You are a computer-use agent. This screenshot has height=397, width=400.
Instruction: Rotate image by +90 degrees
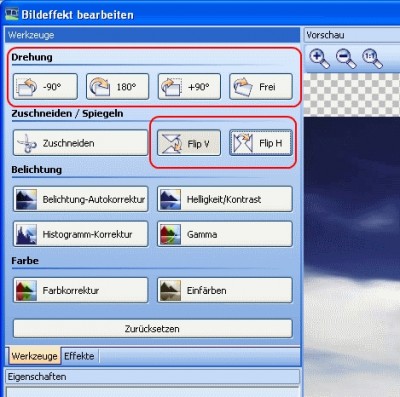click(x=189, y=87)
